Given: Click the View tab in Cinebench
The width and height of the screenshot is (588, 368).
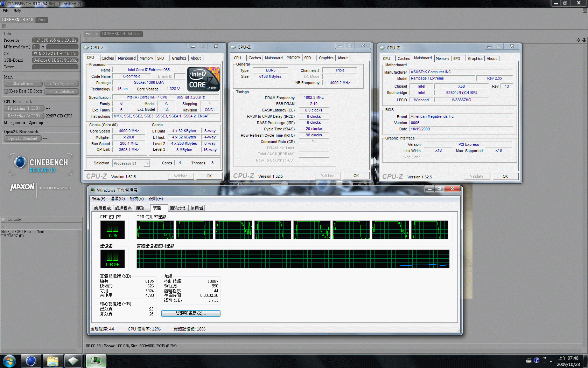Looking at the screenshot, I should [41, 20].
